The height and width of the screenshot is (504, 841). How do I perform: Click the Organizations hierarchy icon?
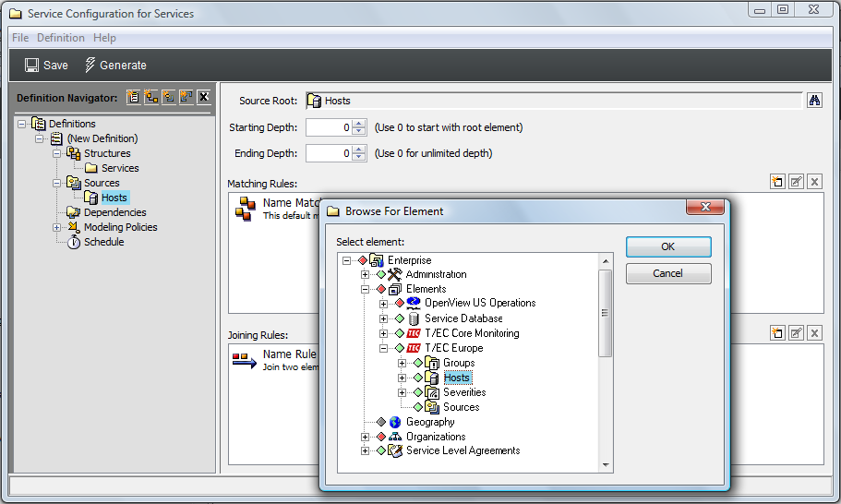coord(395,437)
